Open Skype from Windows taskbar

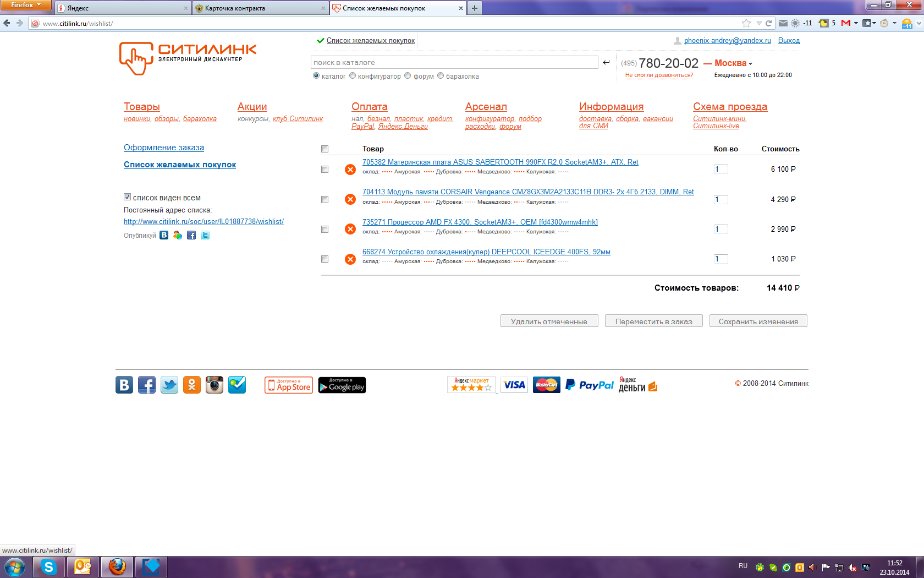click(x=49, y=566)
